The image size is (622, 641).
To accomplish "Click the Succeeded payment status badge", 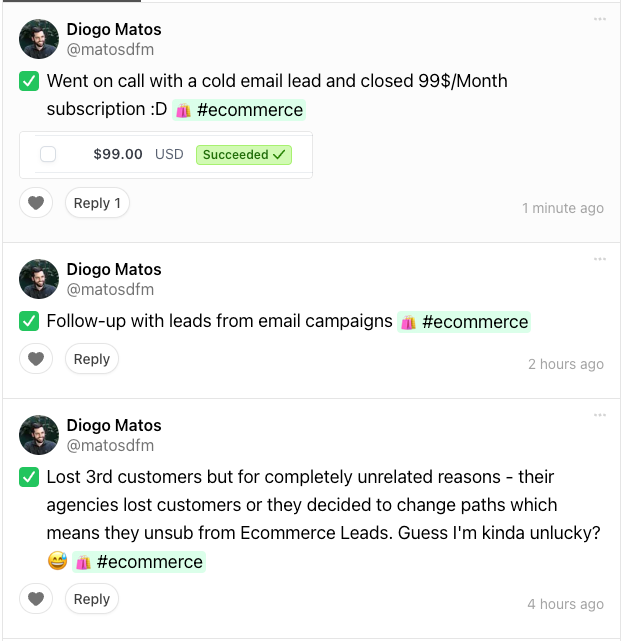I will pyautogui.click(x=244, y=155).
